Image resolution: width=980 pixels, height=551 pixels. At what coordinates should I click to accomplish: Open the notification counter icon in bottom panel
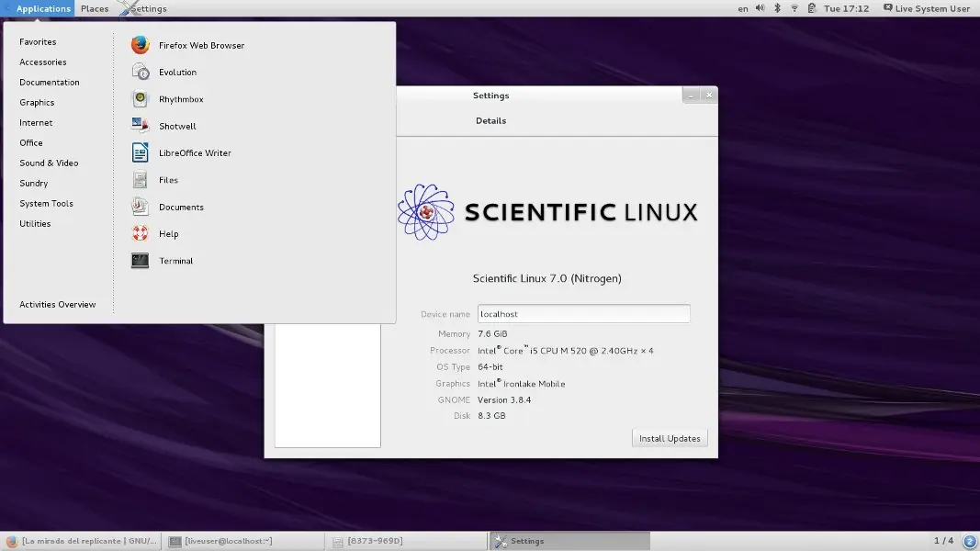970,541
